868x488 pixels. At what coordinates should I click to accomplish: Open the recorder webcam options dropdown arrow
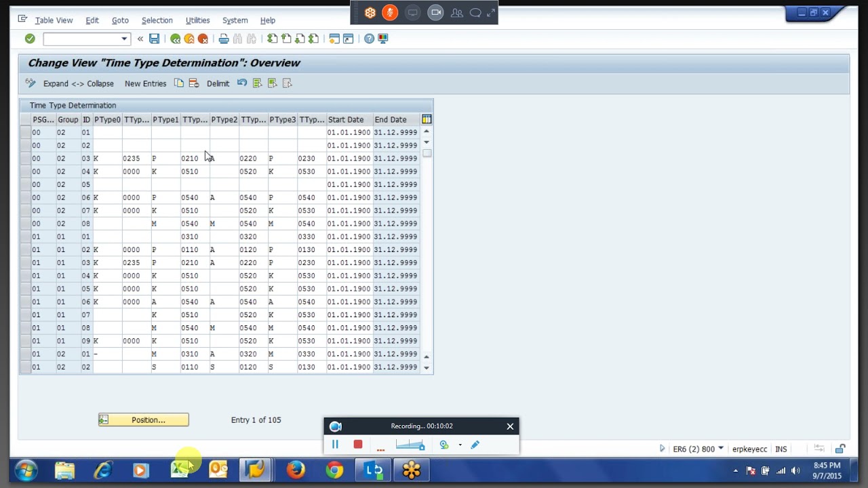point(460,445)
